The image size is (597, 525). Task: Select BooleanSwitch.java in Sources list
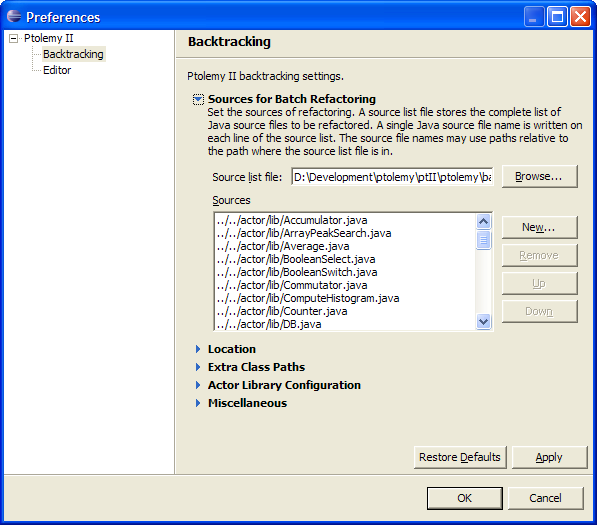coord(297,272)
